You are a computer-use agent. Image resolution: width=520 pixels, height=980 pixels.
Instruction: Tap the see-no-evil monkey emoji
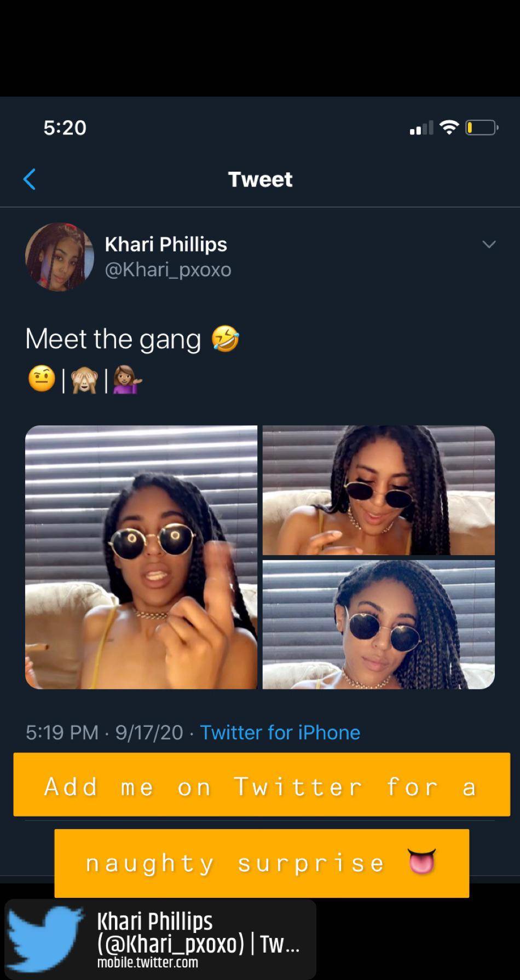(x=84, y=379)
